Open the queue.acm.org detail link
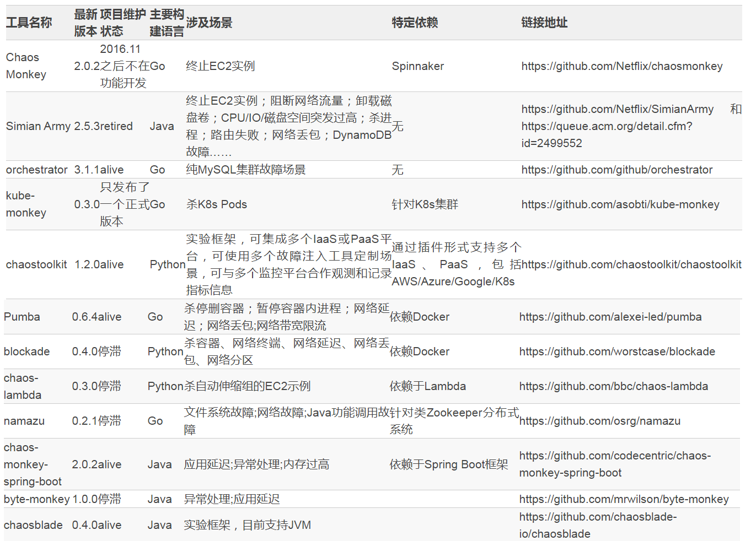Viewport: 756px width, 541px height. tap(607, 134)
